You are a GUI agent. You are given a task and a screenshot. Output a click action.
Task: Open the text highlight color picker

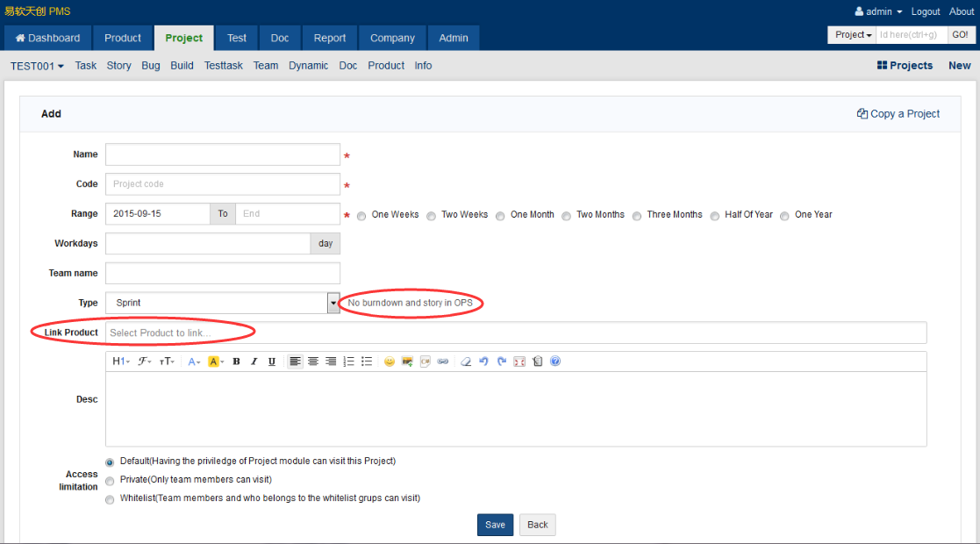[216, 361]
